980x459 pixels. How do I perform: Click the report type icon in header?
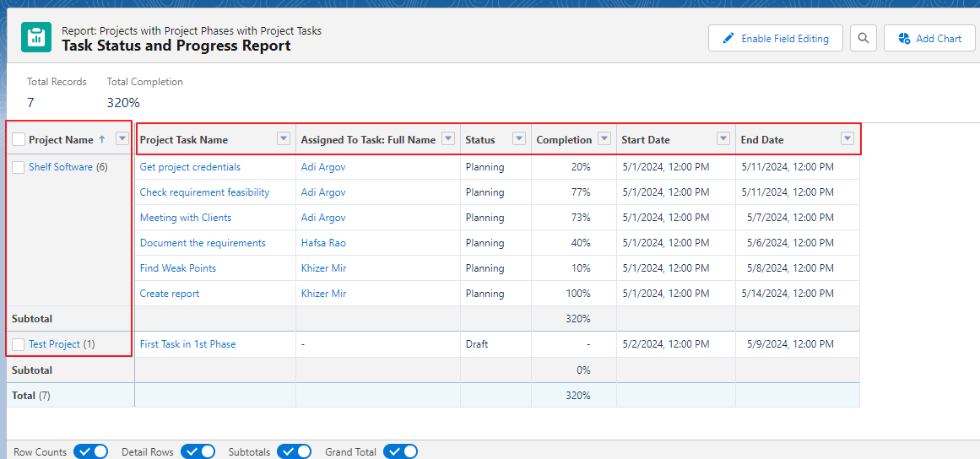(36, 38)
